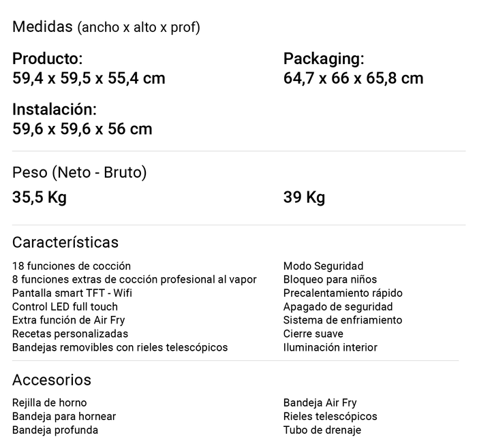
Task: Select the net weight 35,5 Kg
Action: [40, 198]
